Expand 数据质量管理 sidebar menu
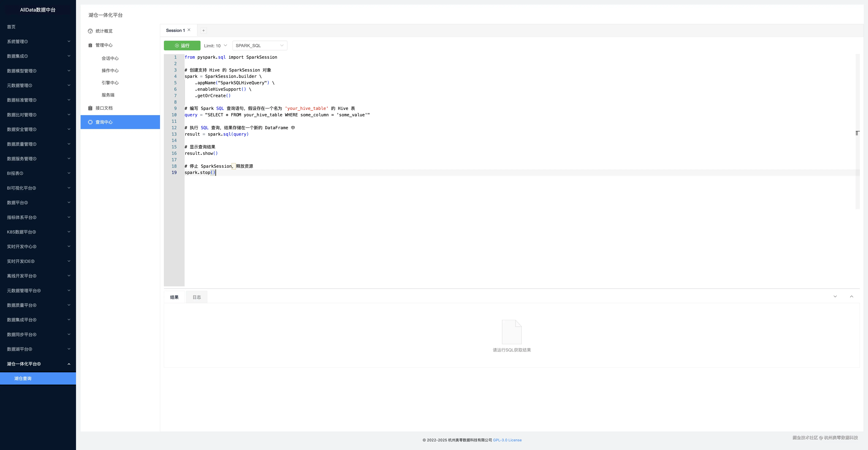This screenshot has height=450, width=868. (x=38, y=144)
